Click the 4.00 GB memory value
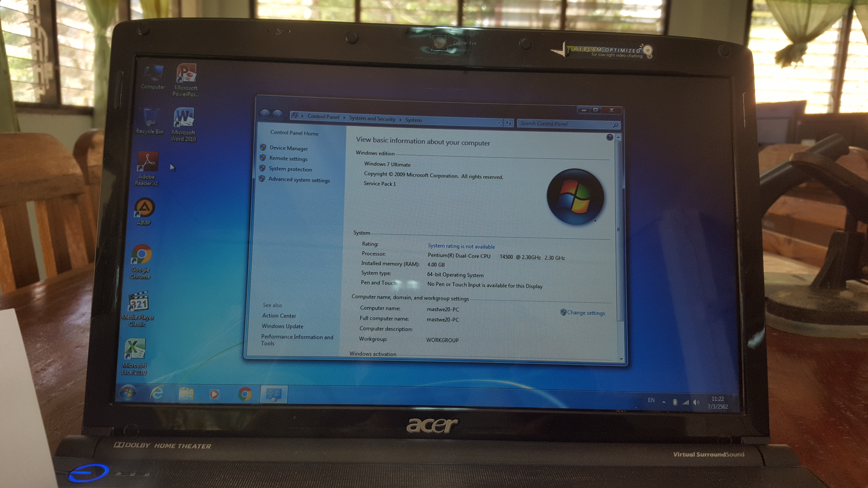Viewport: 868px width, 488px height. (436, 265)
